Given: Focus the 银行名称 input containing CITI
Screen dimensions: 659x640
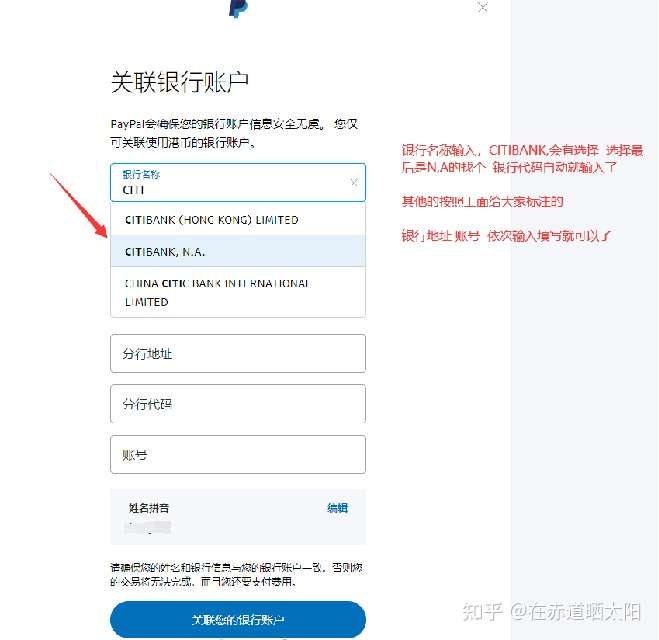Looking at the screenshot, I should click(x=238, y=182).
